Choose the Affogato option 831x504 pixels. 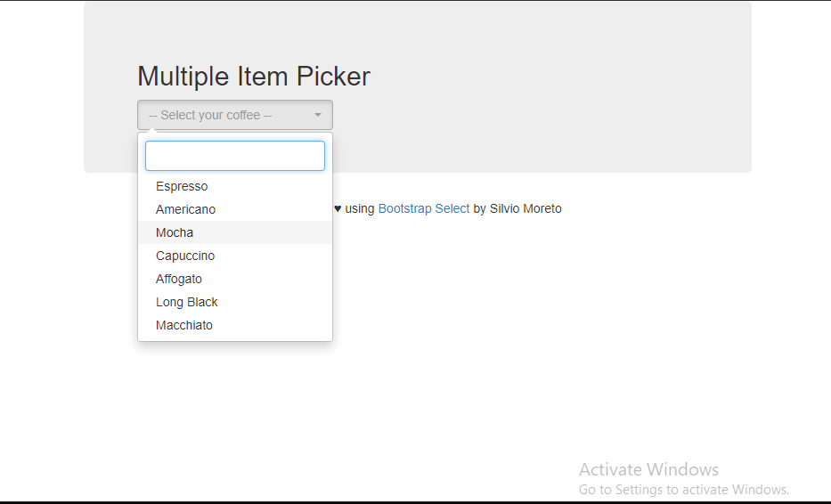click(235, 279)
